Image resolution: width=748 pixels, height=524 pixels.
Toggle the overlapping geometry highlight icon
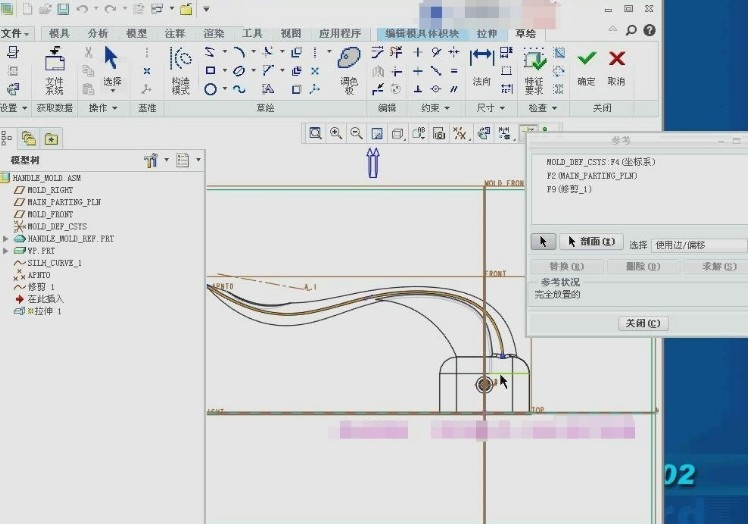[558, 89]
